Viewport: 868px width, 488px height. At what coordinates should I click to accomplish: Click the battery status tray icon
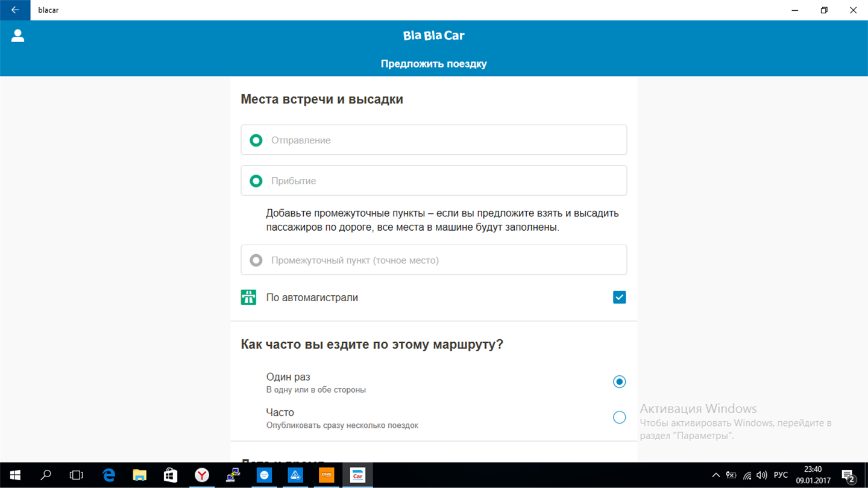pyautogui.click(x=732, y=475)
